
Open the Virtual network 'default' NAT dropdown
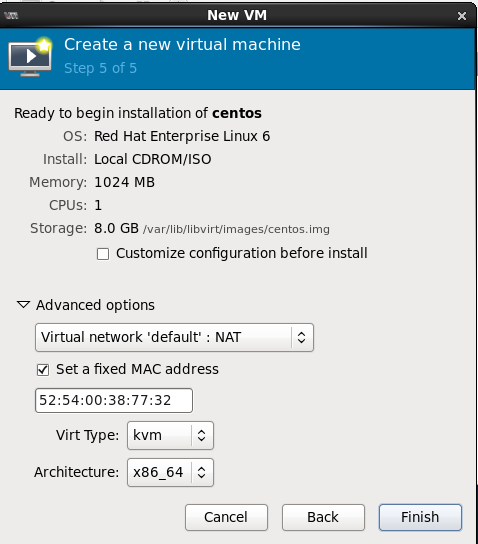tap(174, 337)
